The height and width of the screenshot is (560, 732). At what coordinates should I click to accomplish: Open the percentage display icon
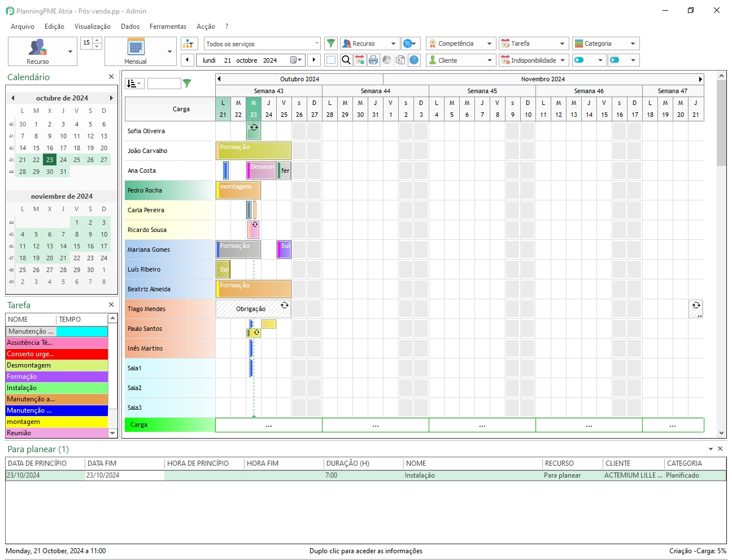[410, 43]
